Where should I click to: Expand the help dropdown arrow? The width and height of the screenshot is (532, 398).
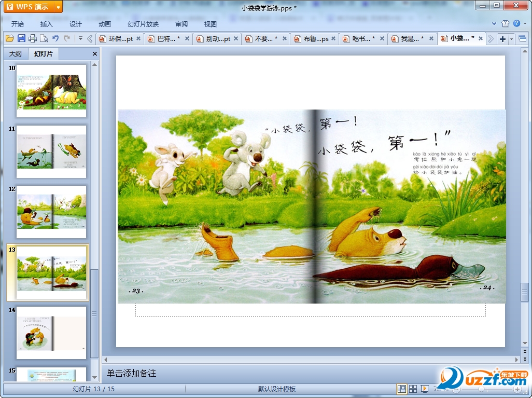point(525,24)
